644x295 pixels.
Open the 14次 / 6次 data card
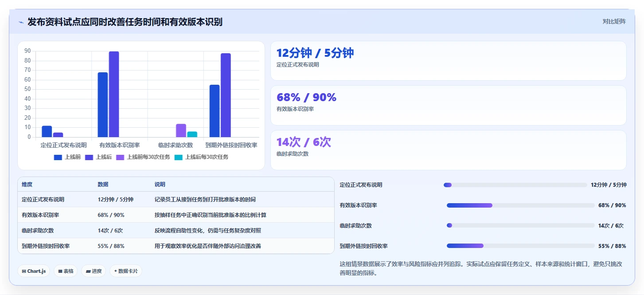[x=449, y=150]
